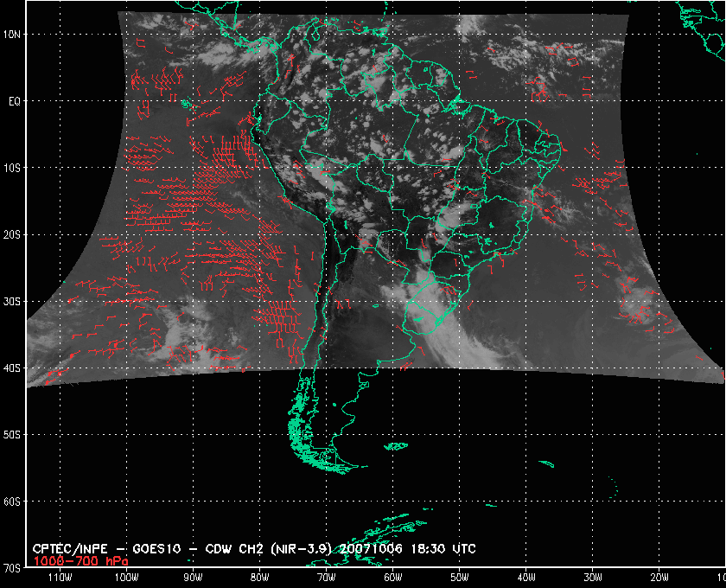Click the 20W longitude label
This screenshot has width=726, height=588.
[659, 576]
